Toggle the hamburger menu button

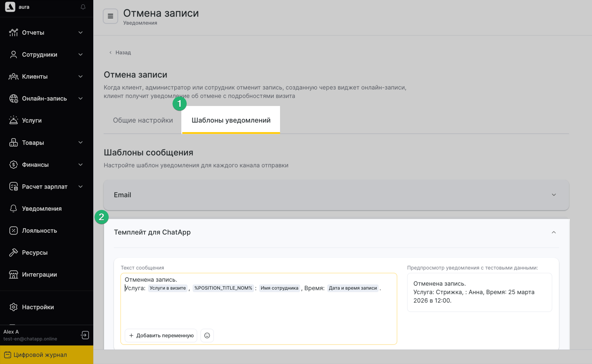click(110, 16)
